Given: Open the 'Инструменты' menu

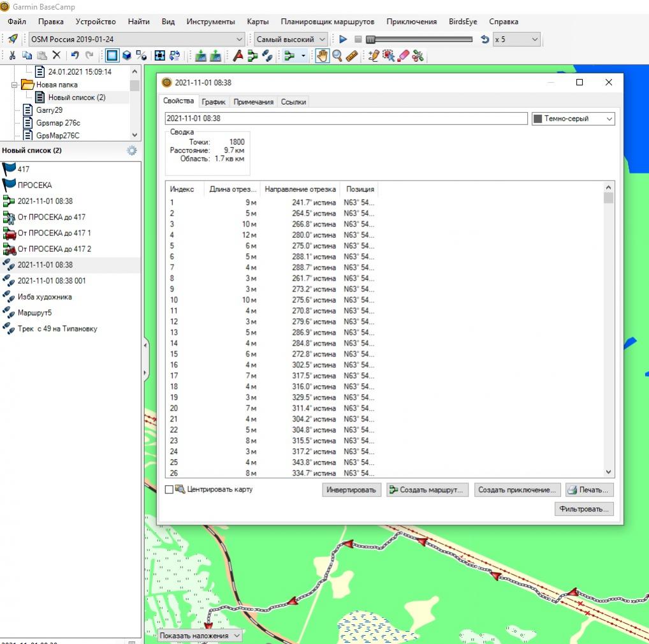Looking at the screenshot, I should (210, 22).
